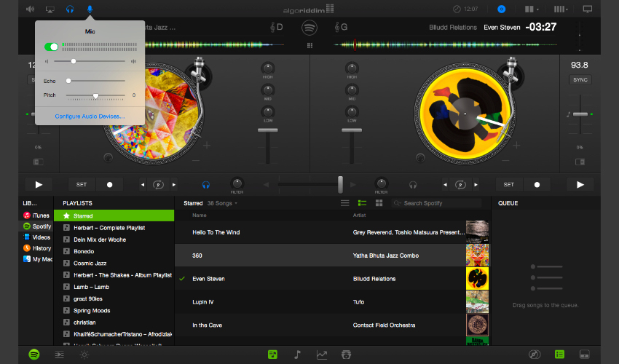This screenshot has width=619, height=364.
Task: Click the key lock clef G icon
Action: tap(341, 27)
